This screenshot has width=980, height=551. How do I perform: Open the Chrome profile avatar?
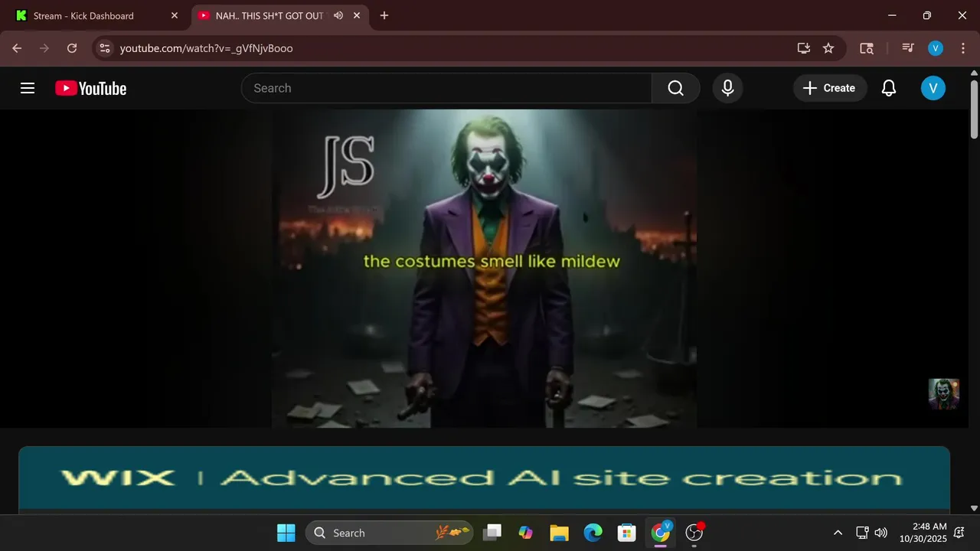(936, 48)
